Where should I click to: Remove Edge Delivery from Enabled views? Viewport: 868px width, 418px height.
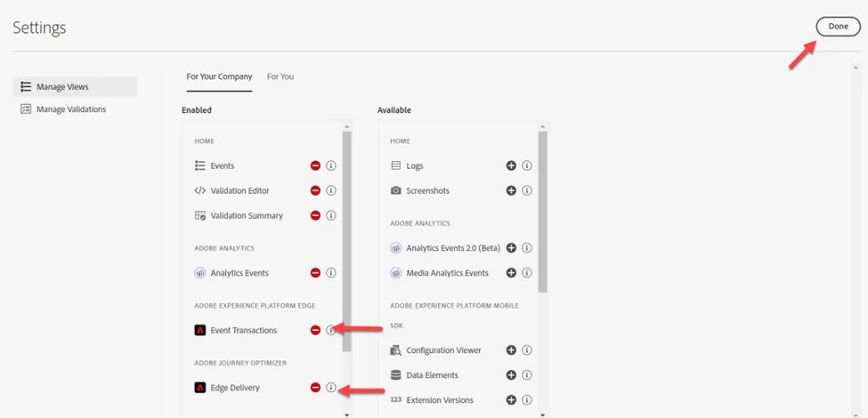pos(315,388)
